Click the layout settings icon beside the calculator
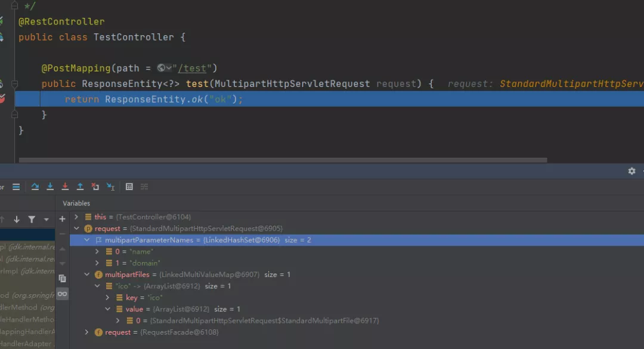 click(x=144, y=186)
